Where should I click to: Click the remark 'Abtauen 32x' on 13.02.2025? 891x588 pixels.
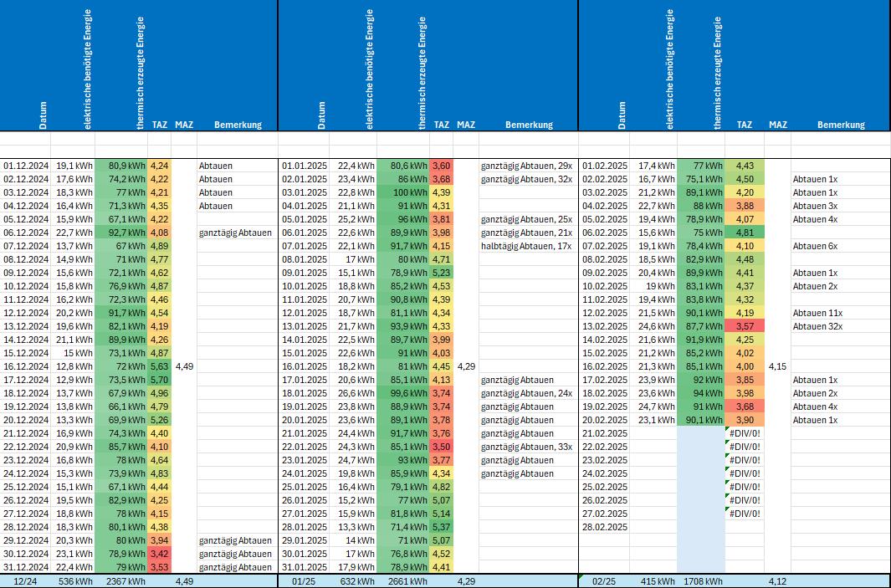[817, 326]
